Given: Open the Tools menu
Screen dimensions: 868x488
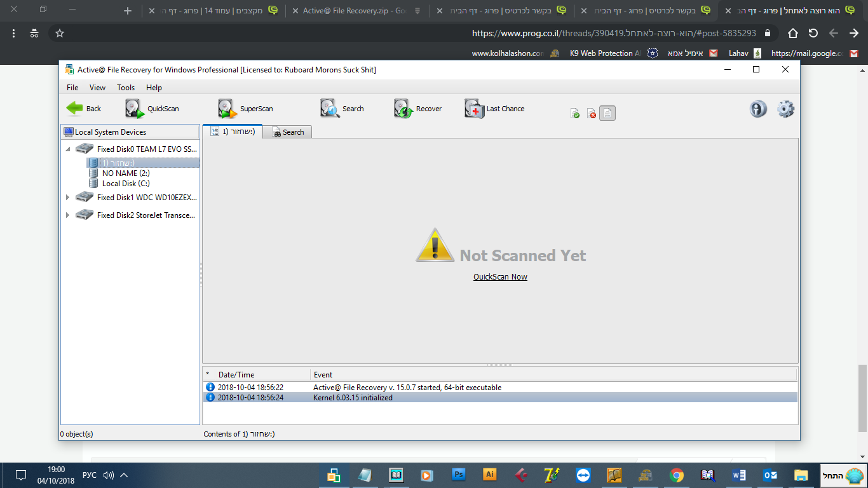Looking at the screenshot, I should click(x=126, y=88).
